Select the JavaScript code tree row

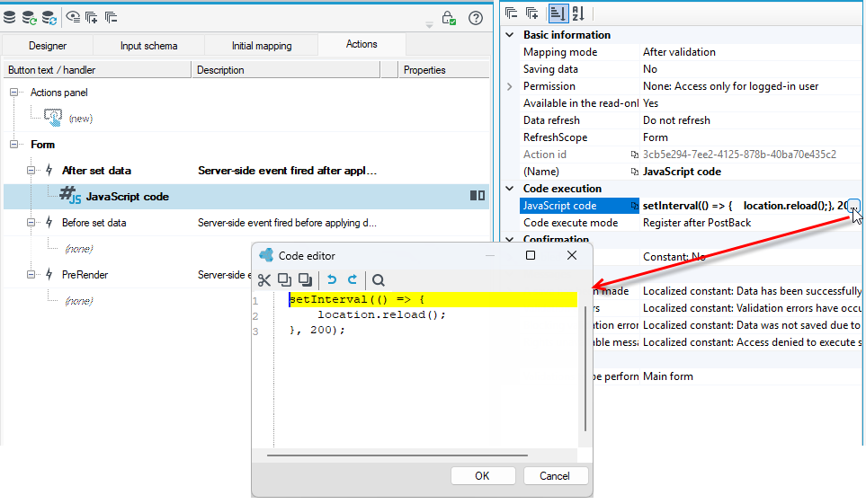(x=246, y=197)
